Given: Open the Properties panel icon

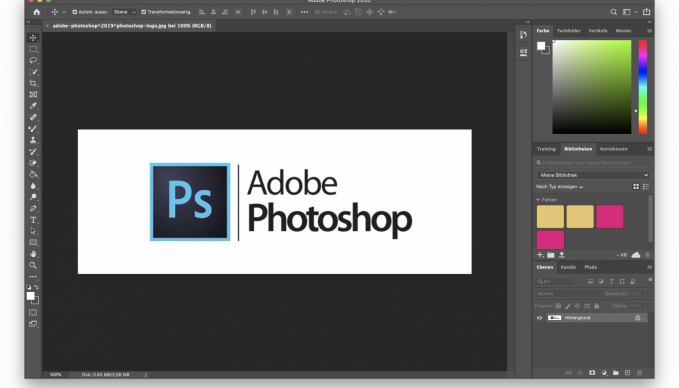Looking at the screenshot, I should pyautogui.click(x=524, y=53).
